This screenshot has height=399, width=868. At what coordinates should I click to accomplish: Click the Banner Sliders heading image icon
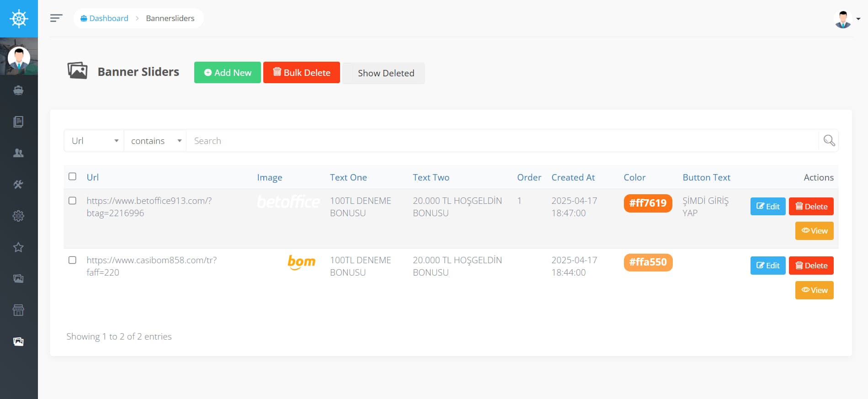pos(77,71)
